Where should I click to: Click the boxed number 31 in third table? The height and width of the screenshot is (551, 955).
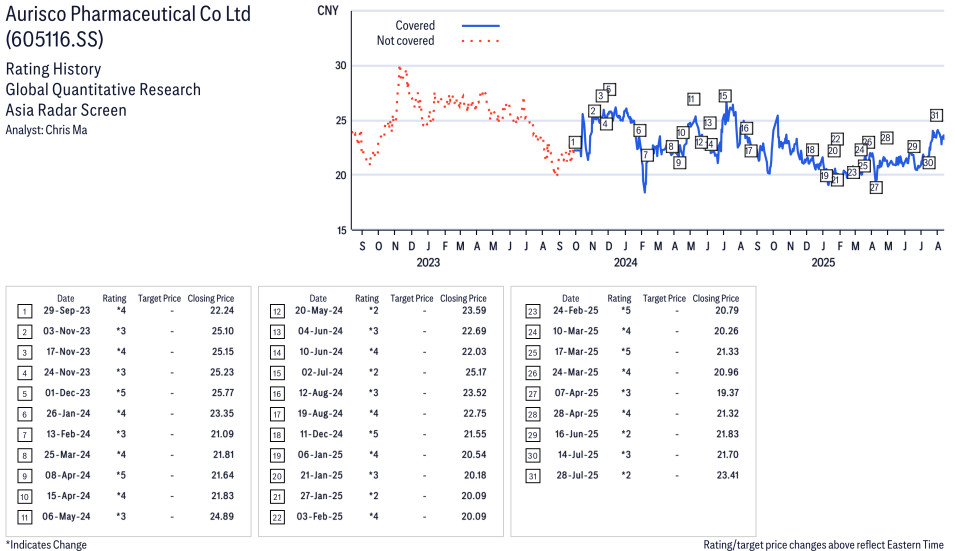click(x=532, y=476)
